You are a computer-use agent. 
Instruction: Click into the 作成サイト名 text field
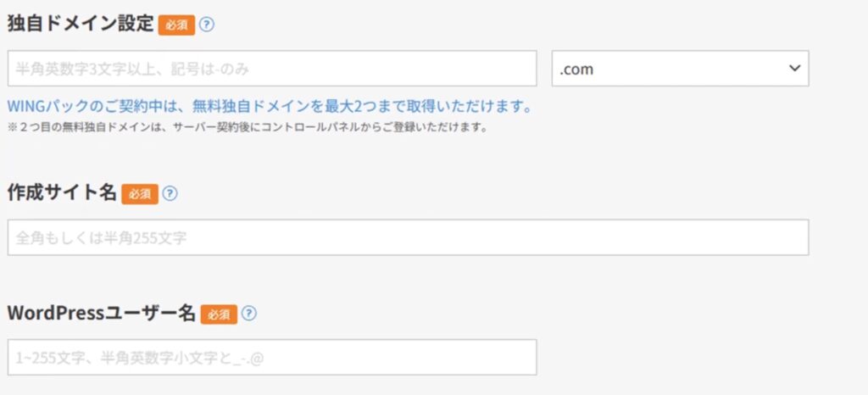pos(408,238)
